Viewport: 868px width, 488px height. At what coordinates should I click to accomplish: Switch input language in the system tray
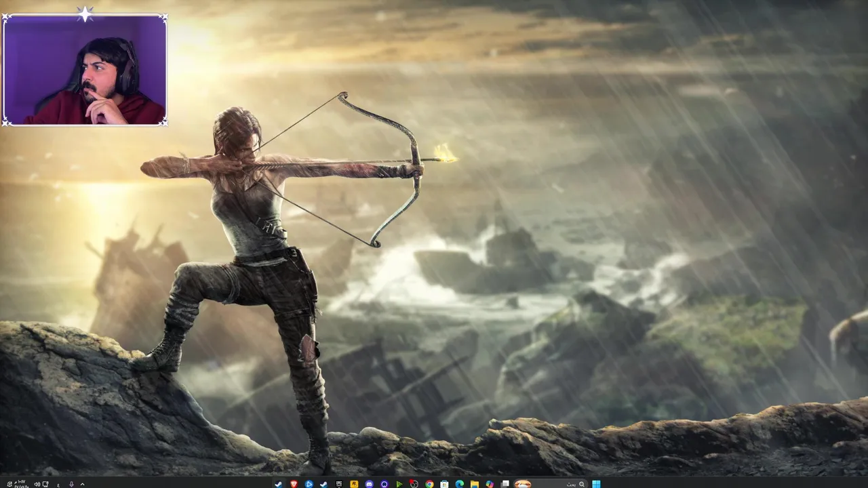click(58, 484)
